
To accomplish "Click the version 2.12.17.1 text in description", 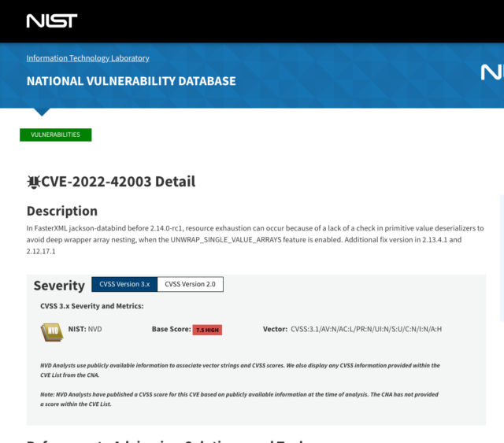I will click(41, 251).
